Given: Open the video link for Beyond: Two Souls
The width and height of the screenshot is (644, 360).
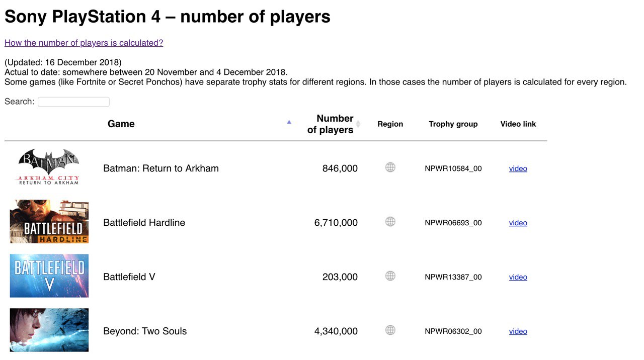Looking at the screenshot, I should point(518,331).
